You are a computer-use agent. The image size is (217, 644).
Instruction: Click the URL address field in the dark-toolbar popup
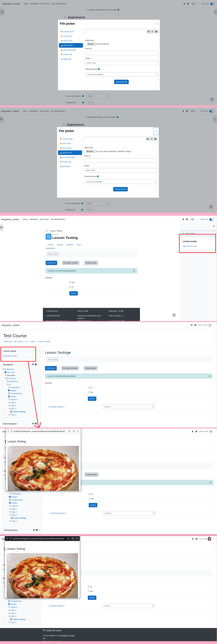pyautogui.click(x=38, y=539)
